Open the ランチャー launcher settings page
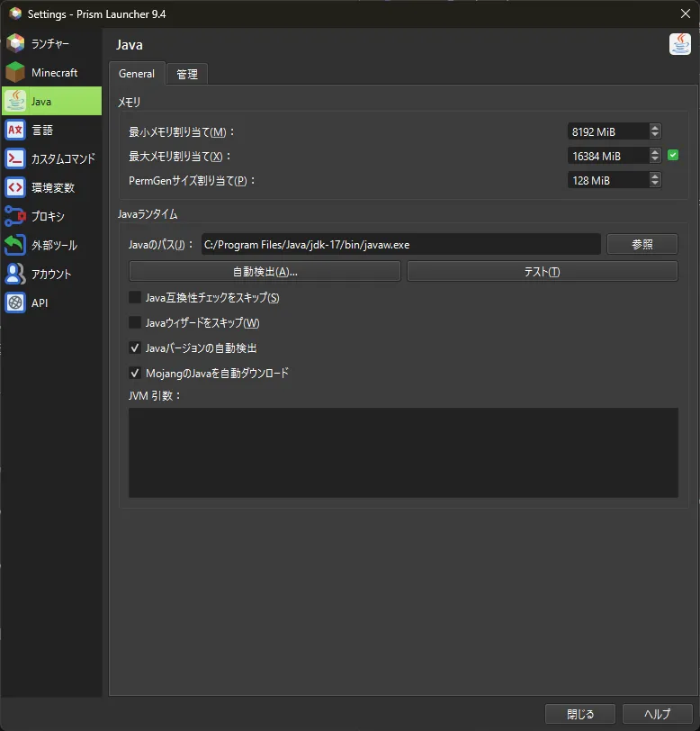 click(51, 43)
